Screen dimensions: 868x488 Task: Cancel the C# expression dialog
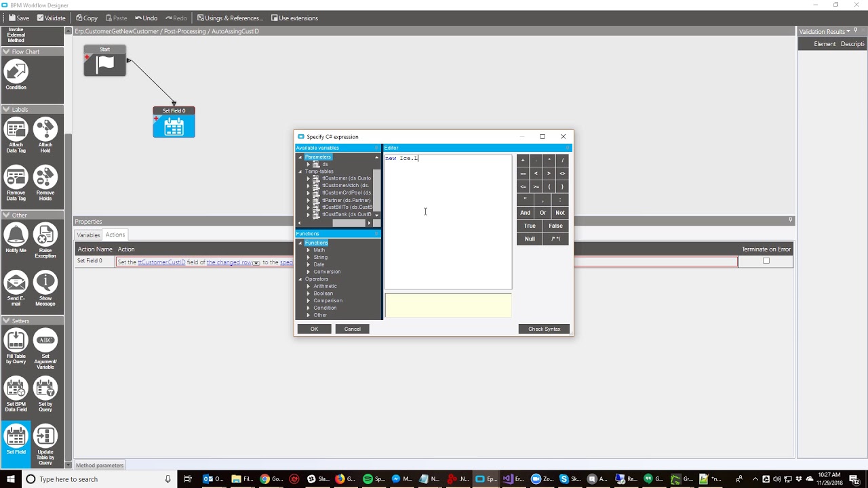(353, 329)
